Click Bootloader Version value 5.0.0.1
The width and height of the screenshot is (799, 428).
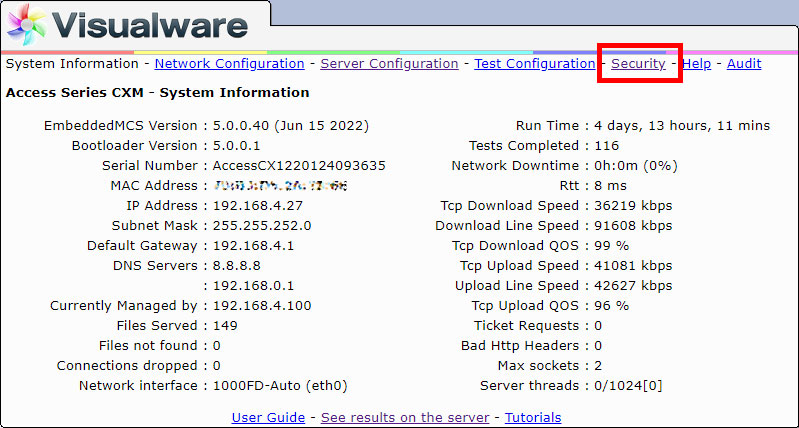click(236, 146)
